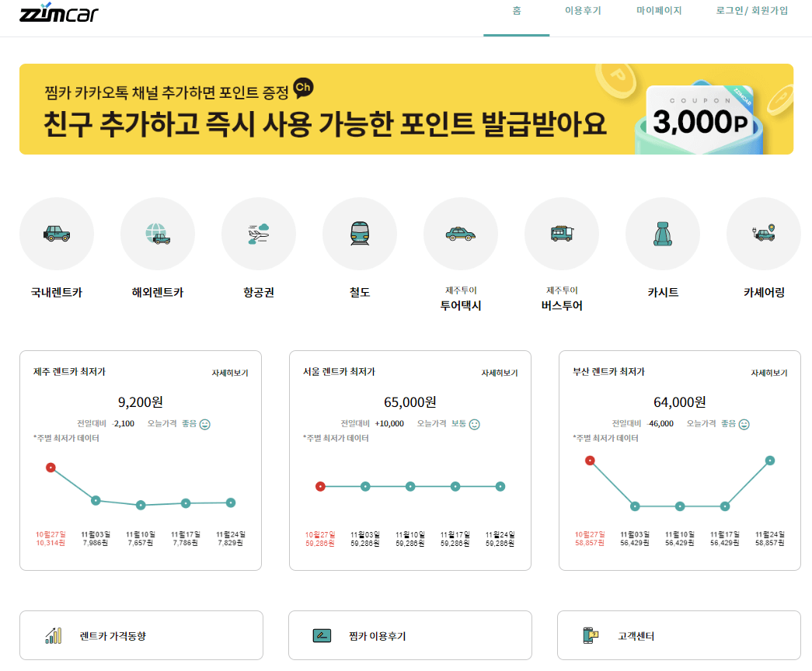Select red 10월27일 point on 서울 chart
The width and height of the screenshot is (812, 671).
(321, 486)
